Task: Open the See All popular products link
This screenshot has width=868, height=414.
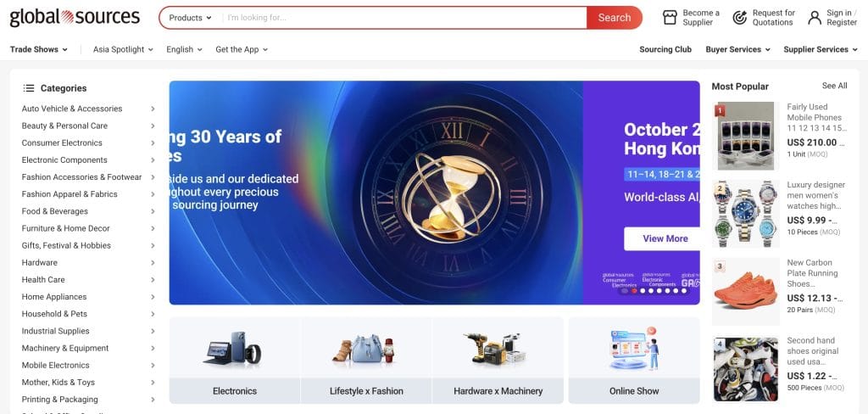Action: pyautogui.click(x=834, y=86)
